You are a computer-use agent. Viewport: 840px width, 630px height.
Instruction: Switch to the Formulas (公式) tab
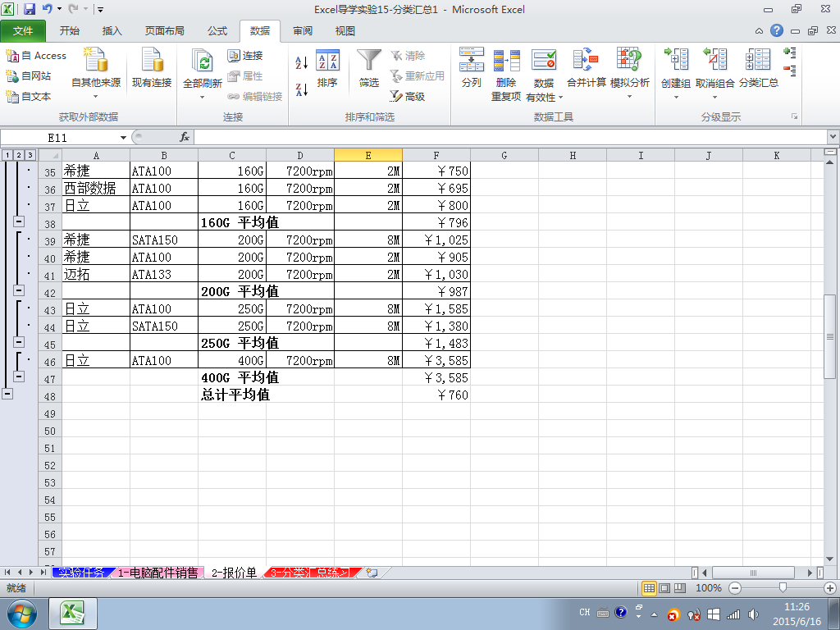pyautogui.click(x=217, y=31)
